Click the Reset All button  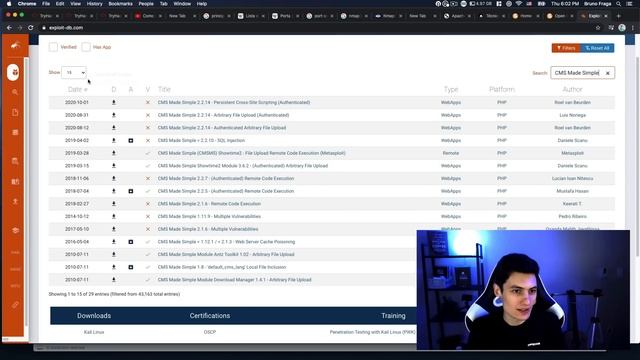pos(597,48)
